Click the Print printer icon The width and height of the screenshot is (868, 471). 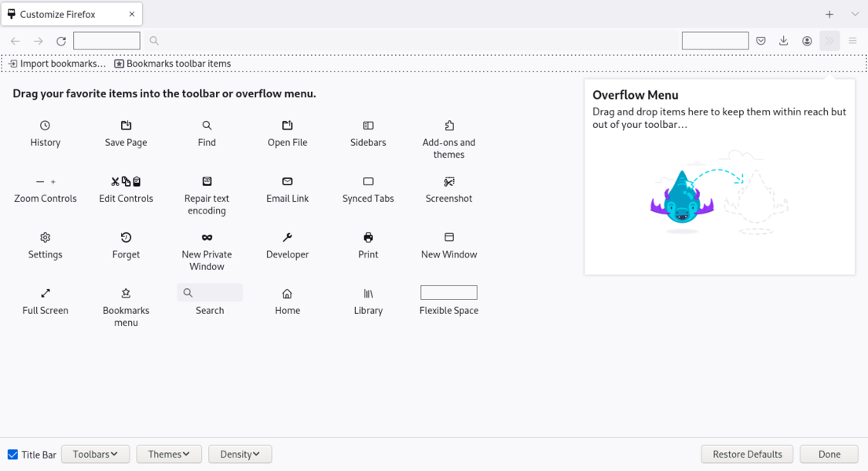[368, 237]
